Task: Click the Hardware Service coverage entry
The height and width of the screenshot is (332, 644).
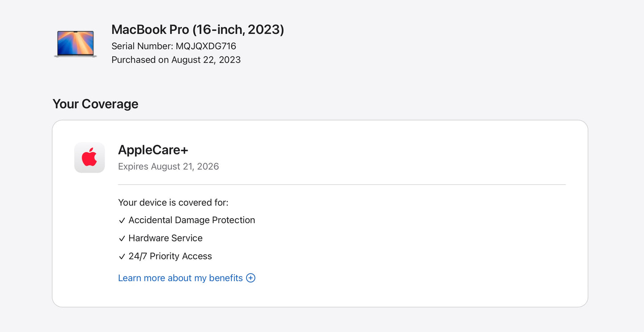Action: [x=165, y=238]
